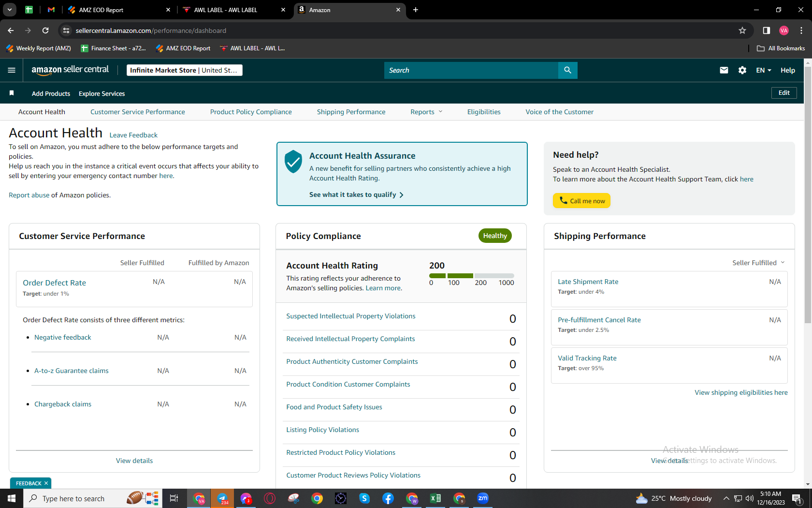
Task: Open the Valid Tracking Rate link
Action: pyautogui.click(x=587, y=358)
